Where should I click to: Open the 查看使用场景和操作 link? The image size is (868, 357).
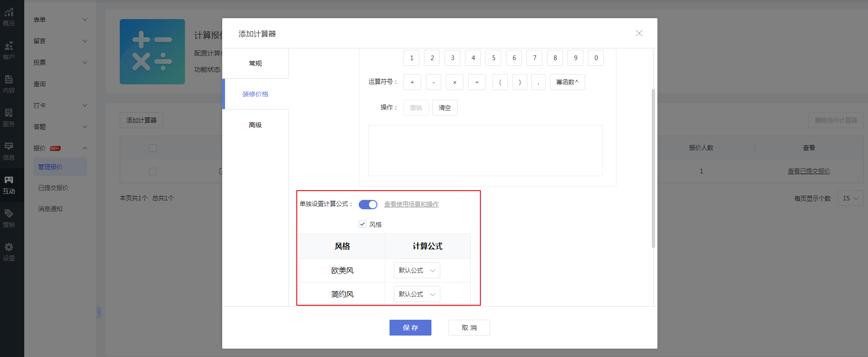[x=411, y=204]
